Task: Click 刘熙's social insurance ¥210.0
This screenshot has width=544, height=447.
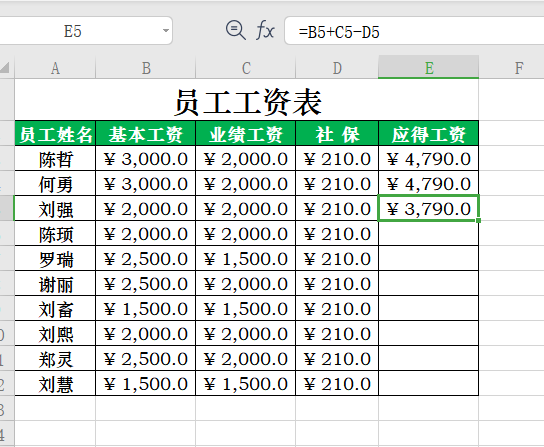Action: click(x=337, y=333)
